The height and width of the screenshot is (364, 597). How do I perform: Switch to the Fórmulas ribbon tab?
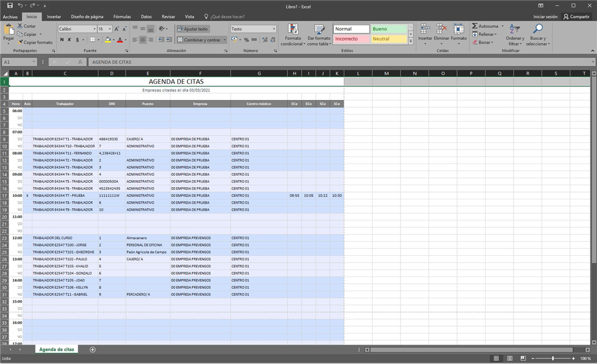click(x=122, y=17)
